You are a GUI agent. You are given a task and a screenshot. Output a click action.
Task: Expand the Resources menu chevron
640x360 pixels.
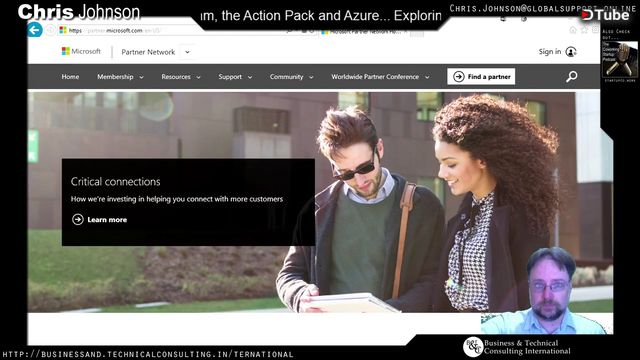click(x=198, y=77)
